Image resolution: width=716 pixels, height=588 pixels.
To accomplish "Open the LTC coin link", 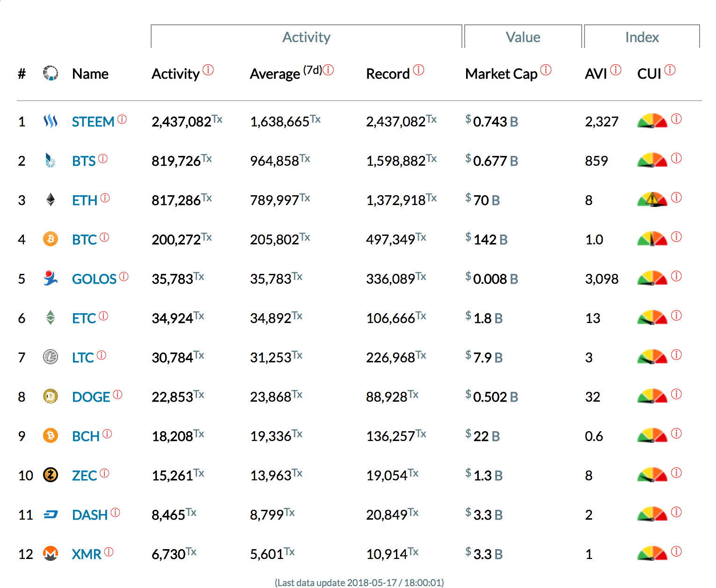I will pos(83,358).
